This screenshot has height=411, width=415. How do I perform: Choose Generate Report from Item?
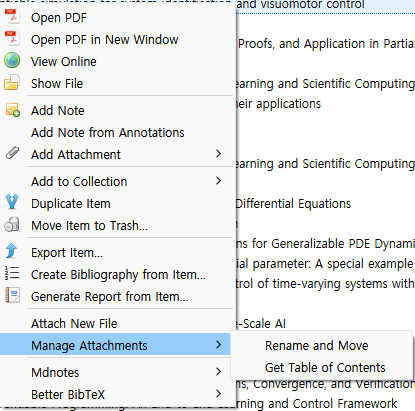[x=118, y=297]
